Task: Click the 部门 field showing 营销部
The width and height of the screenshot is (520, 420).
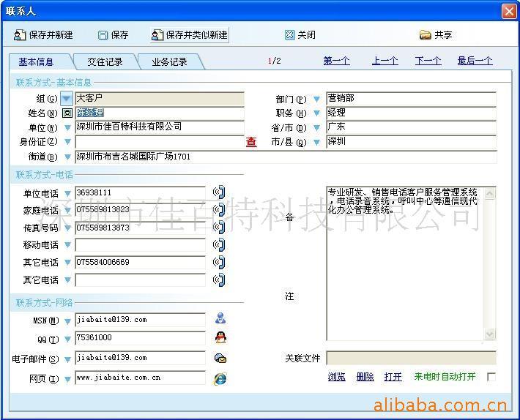Action: [x=411, y=98]
